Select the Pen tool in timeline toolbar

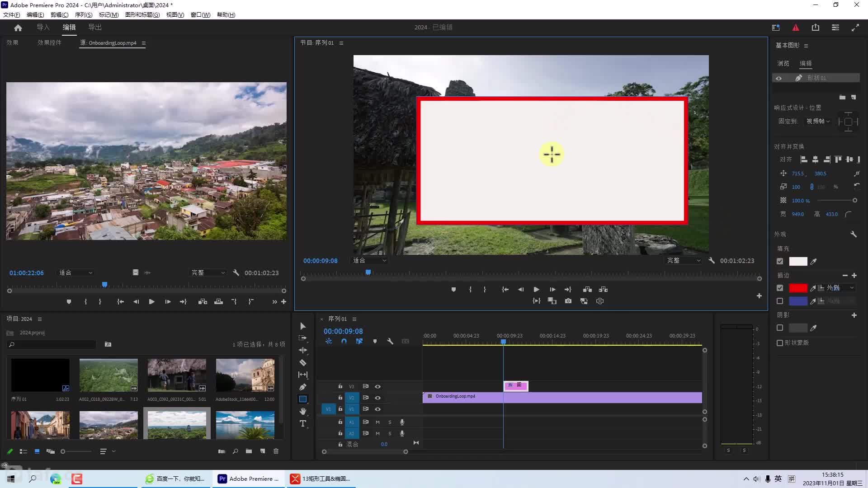point(303,387)
